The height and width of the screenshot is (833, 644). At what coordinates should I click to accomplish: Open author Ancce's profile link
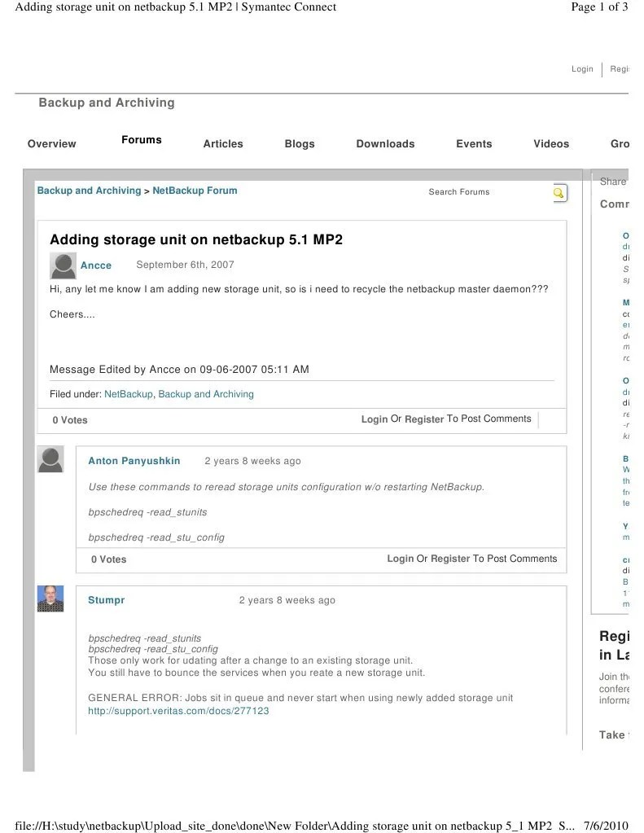point(96,265)
